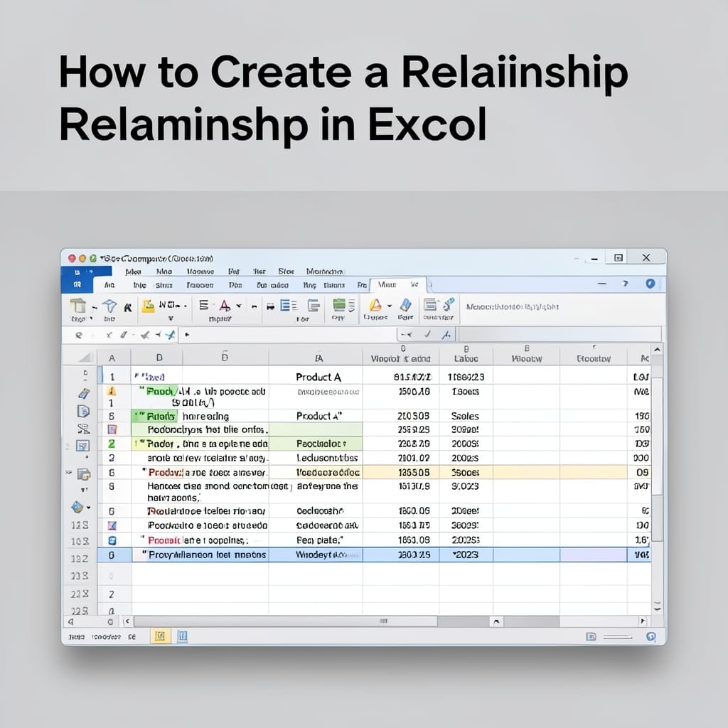Viewport: 728px width, 728px height.
Task: Collapse ribbon using dash left of help icon
Action: point(602,283)
